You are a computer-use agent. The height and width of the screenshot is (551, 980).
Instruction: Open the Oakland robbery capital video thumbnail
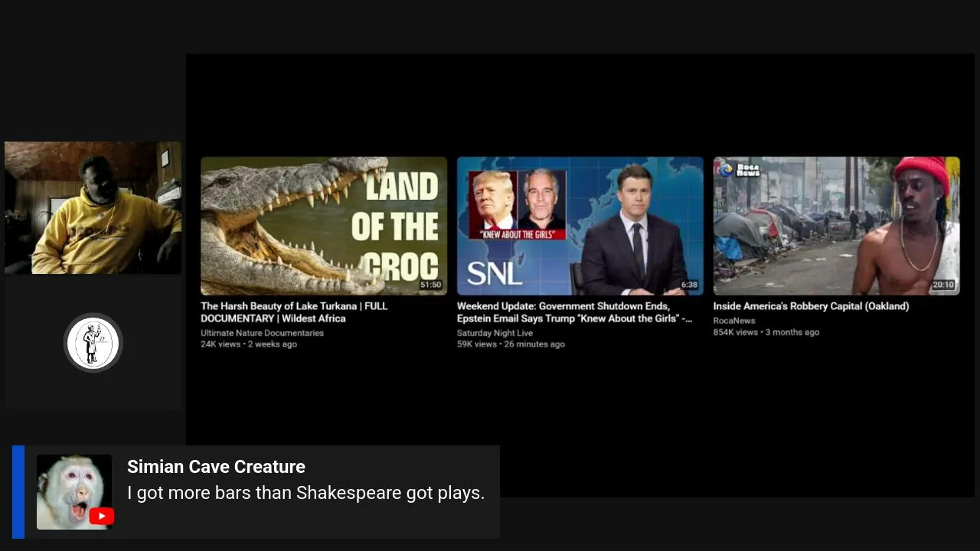[836, 226]
